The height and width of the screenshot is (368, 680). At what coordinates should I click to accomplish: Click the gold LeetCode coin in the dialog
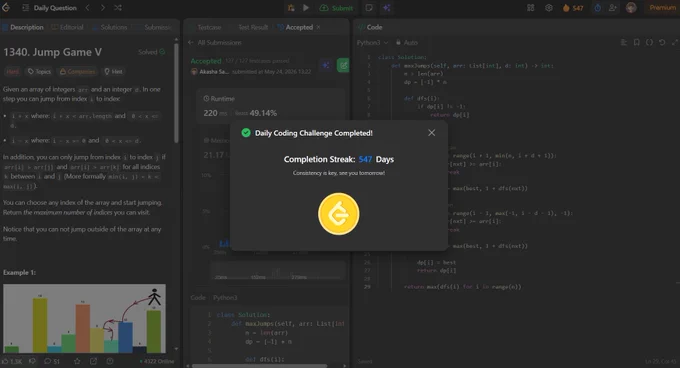339,214
